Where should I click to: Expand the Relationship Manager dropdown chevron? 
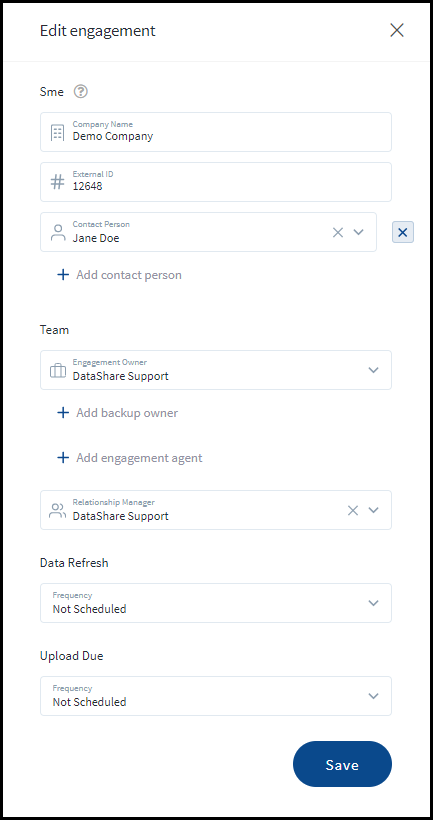(373, 510)
